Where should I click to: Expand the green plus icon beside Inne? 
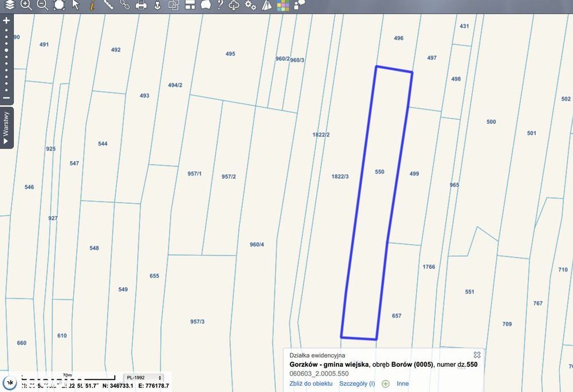point(386,383)
